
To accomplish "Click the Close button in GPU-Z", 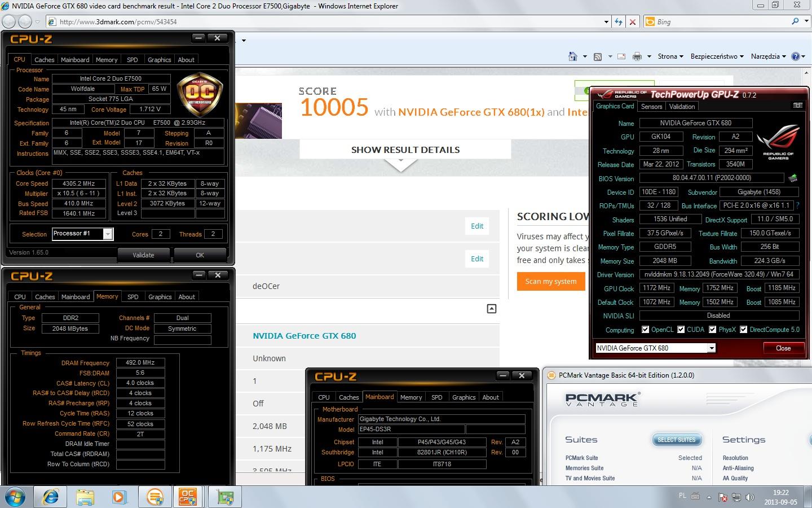I will pyautogui.click(x=783, y=348).
